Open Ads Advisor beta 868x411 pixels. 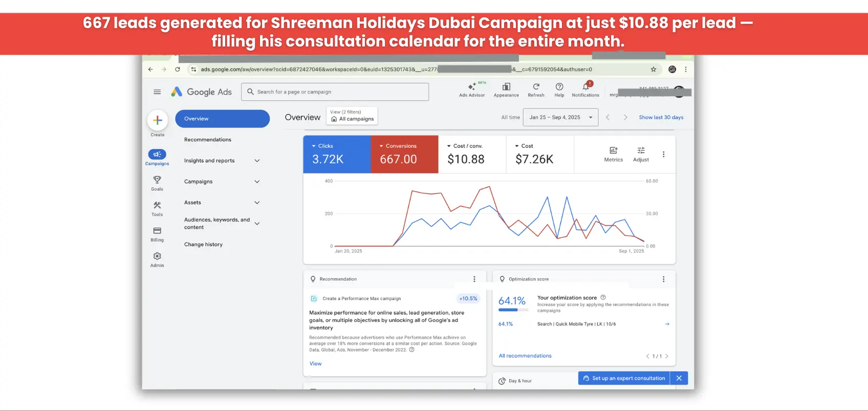click(472, 89)
